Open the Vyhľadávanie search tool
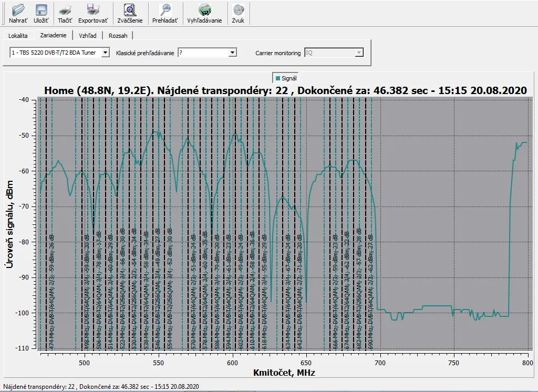Image resolution: width=538 pixels, height=392 pixels. click(x=204, y=11)
